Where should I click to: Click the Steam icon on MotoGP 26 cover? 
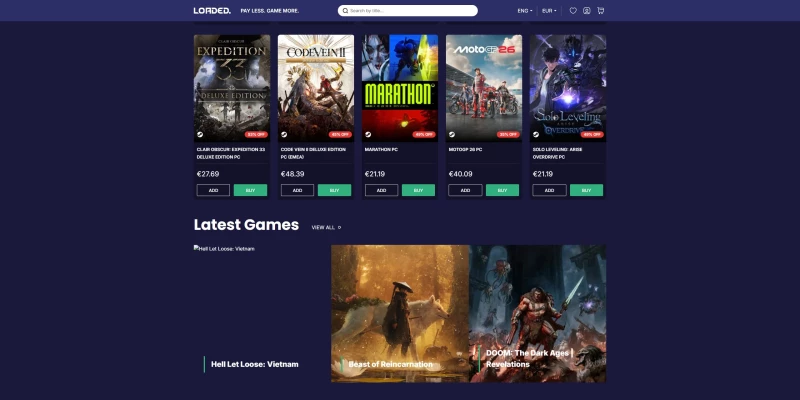pyautogui.click(x=452, y=135)
